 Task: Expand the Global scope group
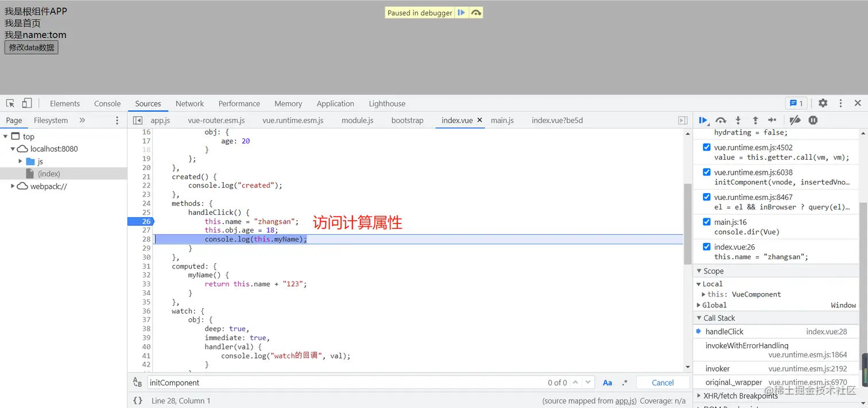pos(699,305)
